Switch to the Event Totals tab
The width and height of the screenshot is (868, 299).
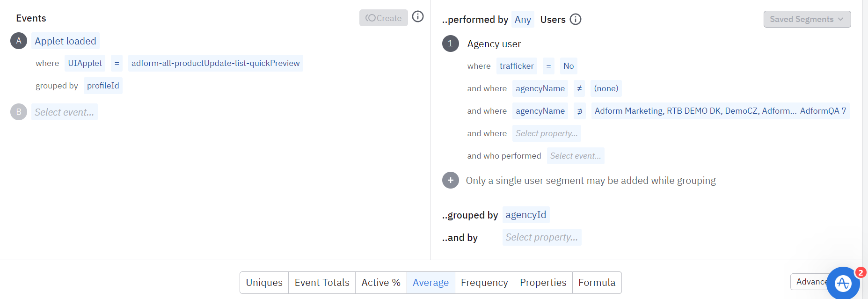(322, 283)
